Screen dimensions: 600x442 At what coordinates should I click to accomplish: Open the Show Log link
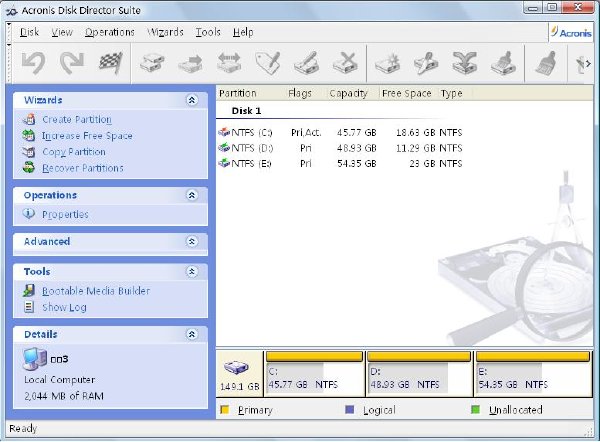point(64,307)
